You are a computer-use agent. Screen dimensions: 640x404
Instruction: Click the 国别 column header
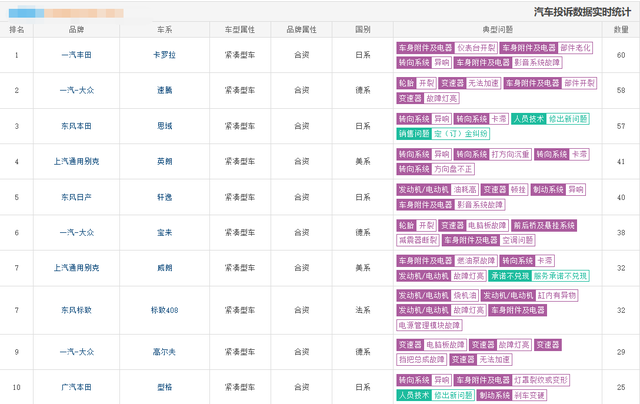point(363,30)
